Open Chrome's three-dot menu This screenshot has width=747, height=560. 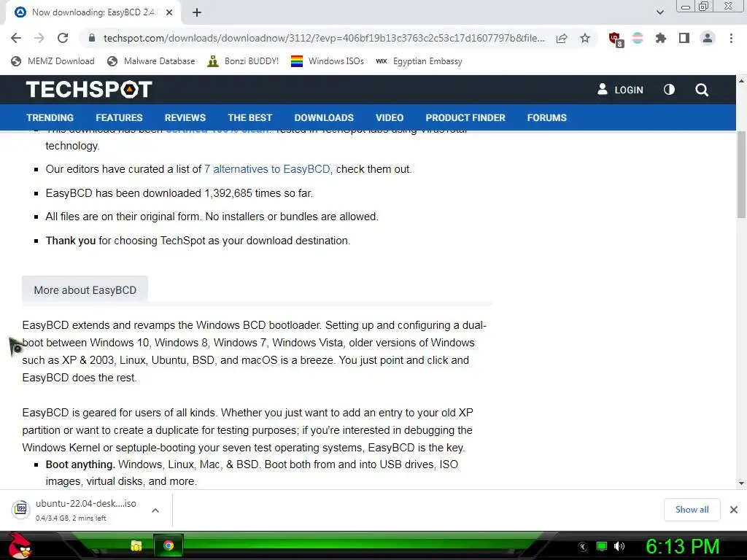(731, 38)
